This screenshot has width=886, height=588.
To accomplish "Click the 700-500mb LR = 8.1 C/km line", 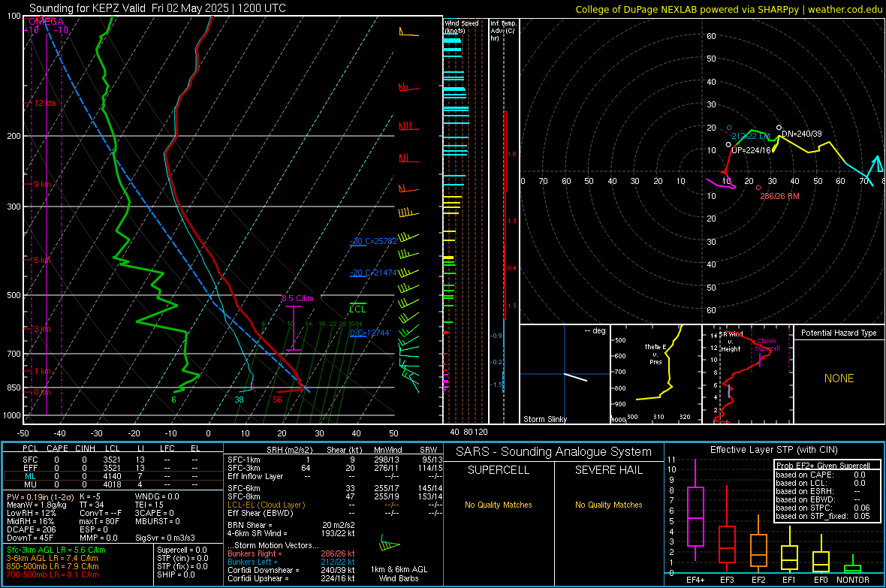I will click(53, 574).
